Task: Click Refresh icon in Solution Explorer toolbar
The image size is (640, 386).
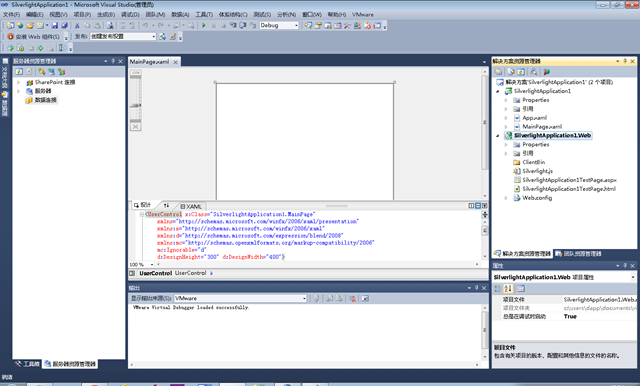Action: [x=521, y=72]
